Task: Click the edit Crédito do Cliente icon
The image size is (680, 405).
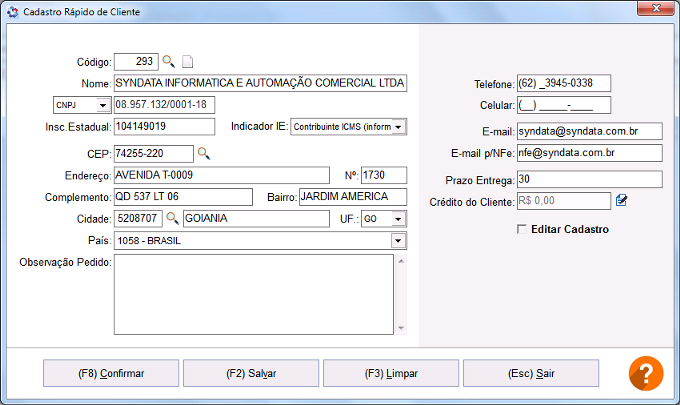Action: [x=621, y=200]
